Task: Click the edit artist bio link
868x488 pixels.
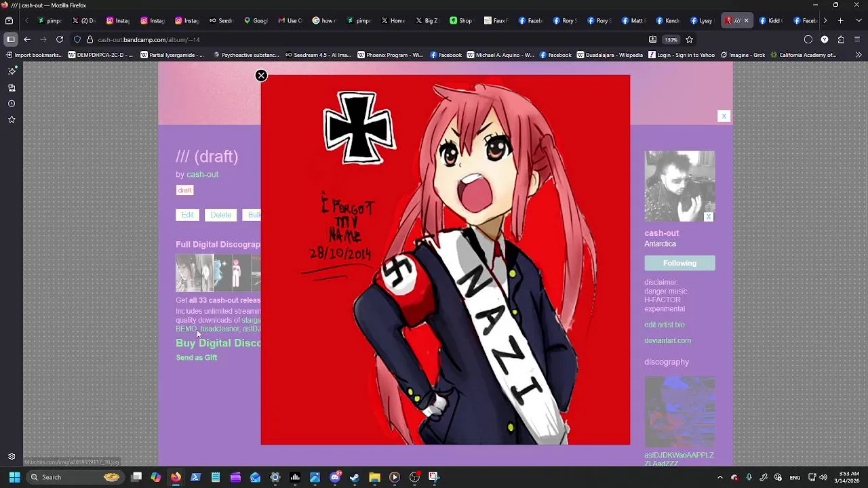Action: 665,325
